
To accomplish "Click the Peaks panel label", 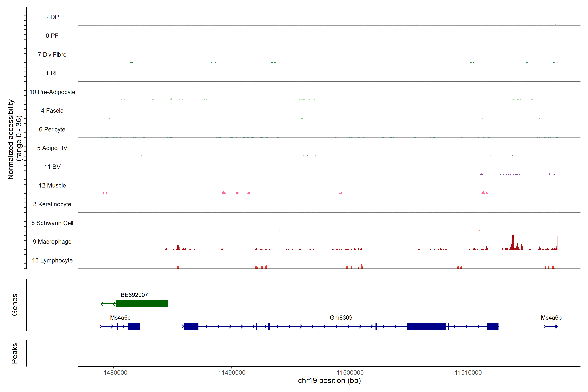I will click(x=15, y=353).
